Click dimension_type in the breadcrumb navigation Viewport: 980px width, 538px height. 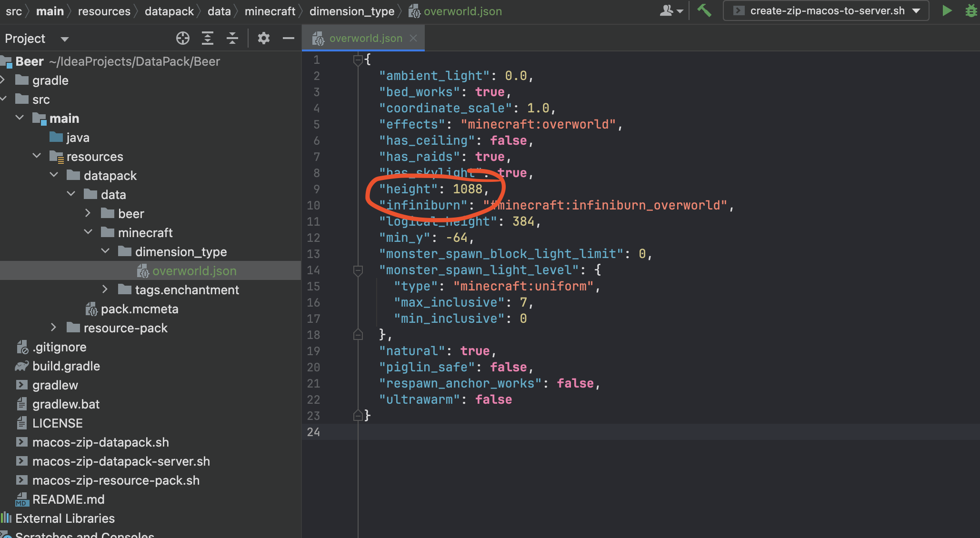click(351, 10)
